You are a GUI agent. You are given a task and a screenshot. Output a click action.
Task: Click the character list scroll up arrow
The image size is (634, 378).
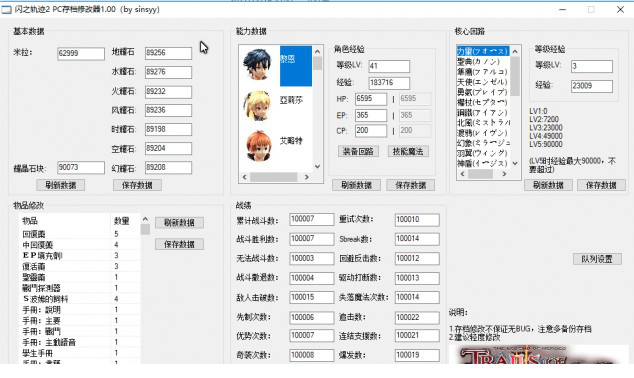pos(317,51)
